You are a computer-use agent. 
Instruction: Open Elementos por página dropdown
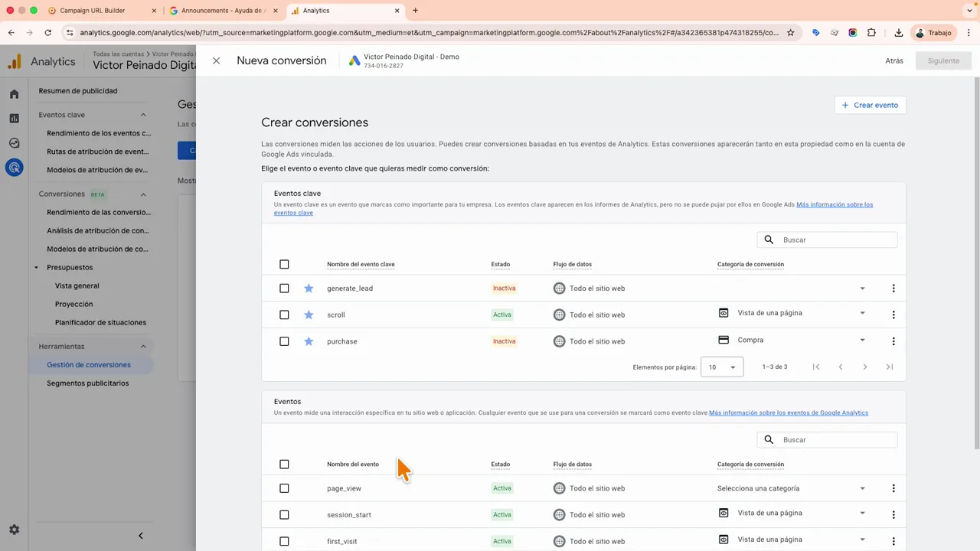[x=722, y=367]
